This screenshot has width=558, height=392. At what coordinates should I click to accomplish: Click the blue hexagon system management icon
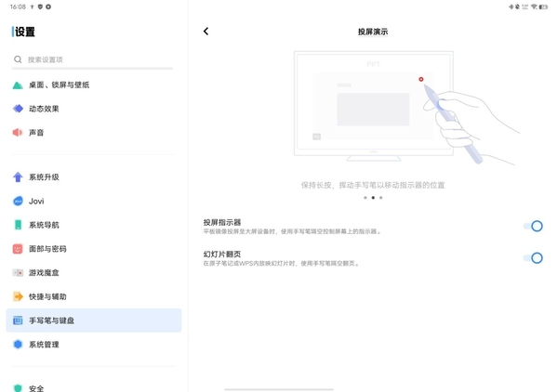click(18, 345)
